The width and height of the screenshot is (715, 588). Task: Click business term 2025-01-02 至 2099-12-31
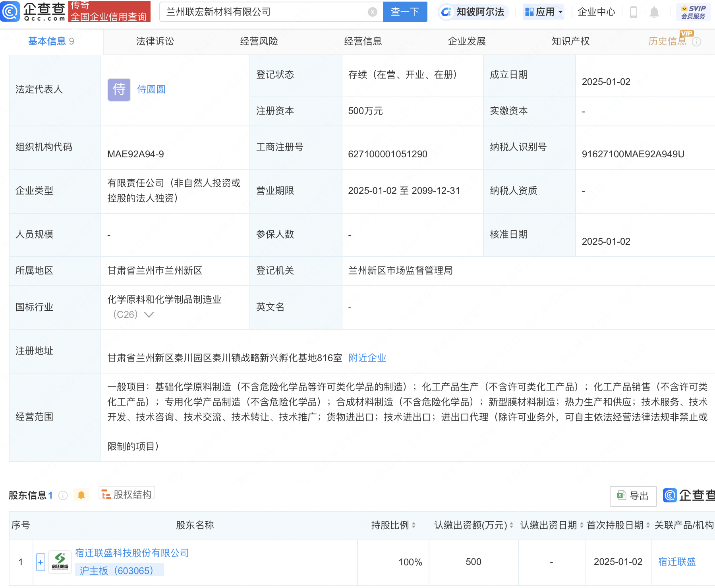click(404, 191)
